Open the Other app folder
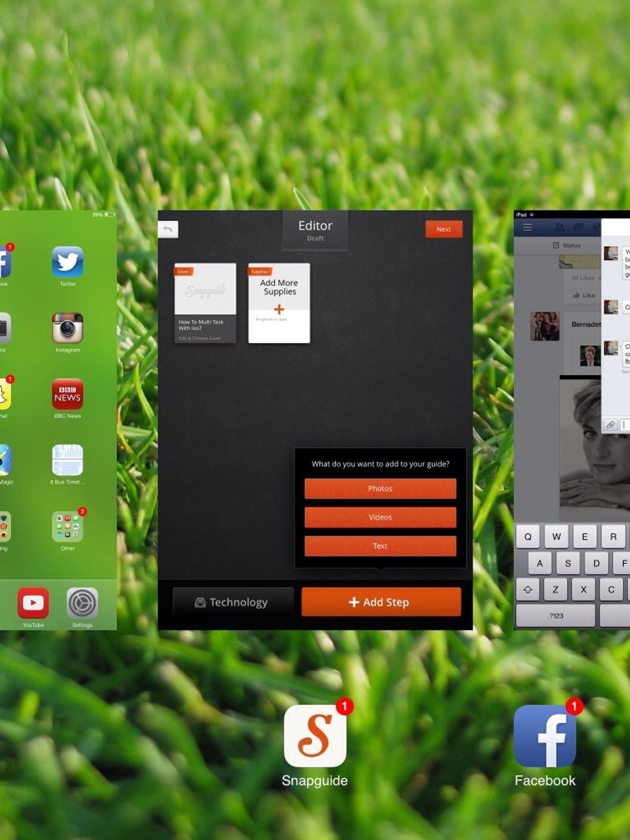 coord(67,527)
